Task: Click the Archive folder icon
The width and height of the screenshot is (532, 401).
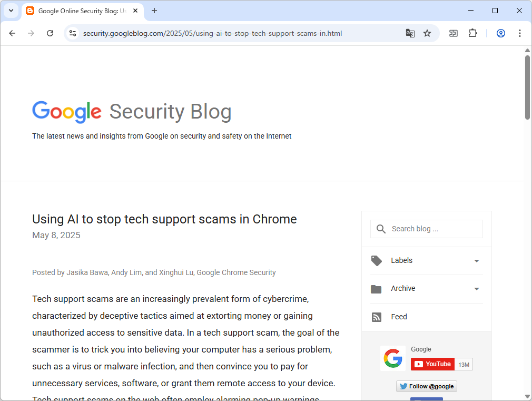Action: (x=376, y=289)
